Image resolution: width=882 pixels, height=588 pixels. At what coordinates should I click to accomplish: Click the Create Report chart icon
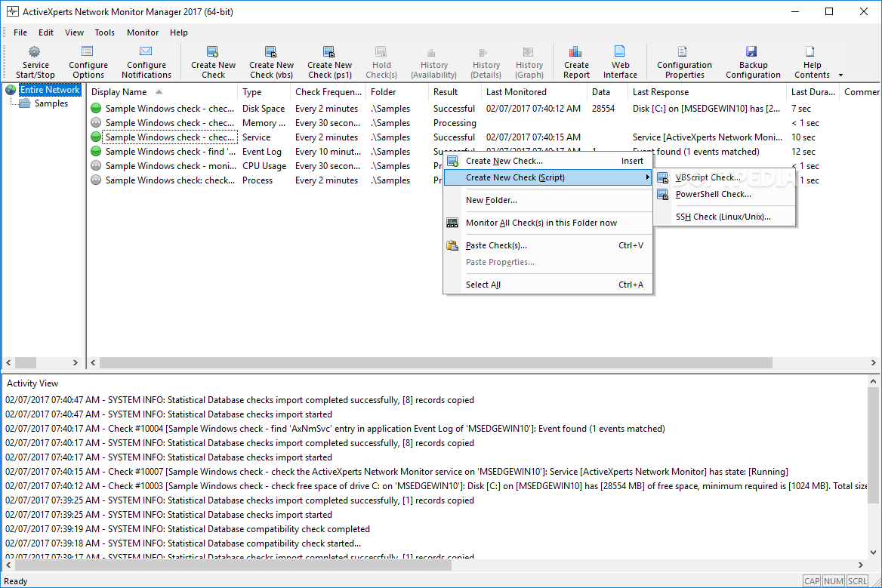point(575,52)
